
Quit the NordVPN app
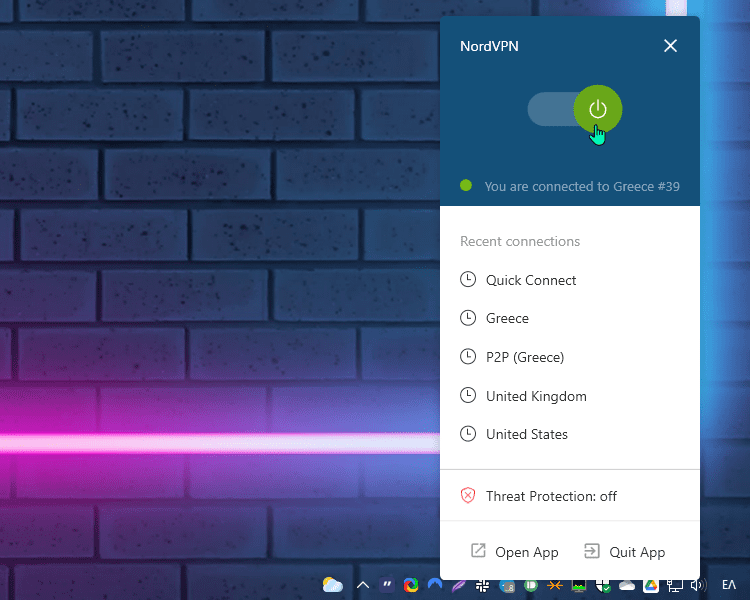pos(624,552)
